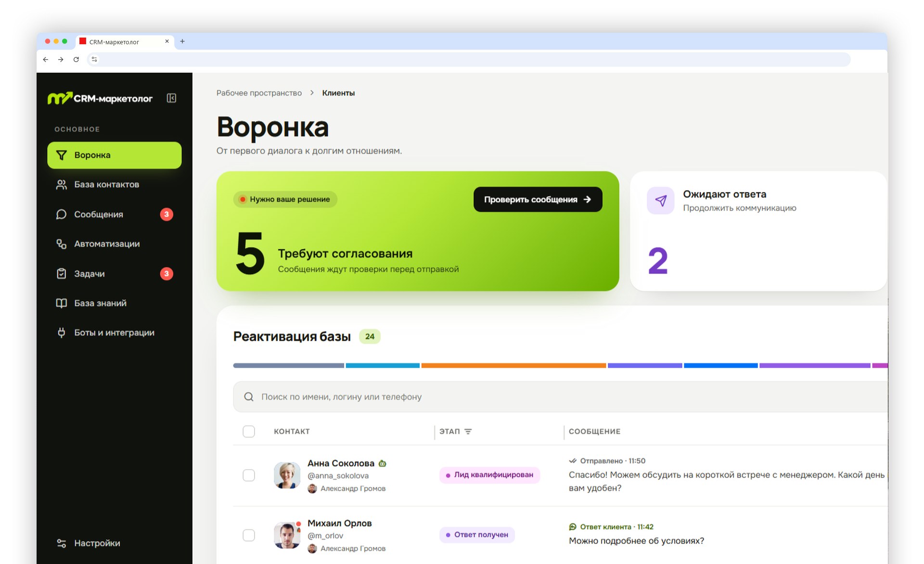Click the 24 count badge beside Реактивация базы
This screenshot has width=924, height=564.
[x=370, y=336]
